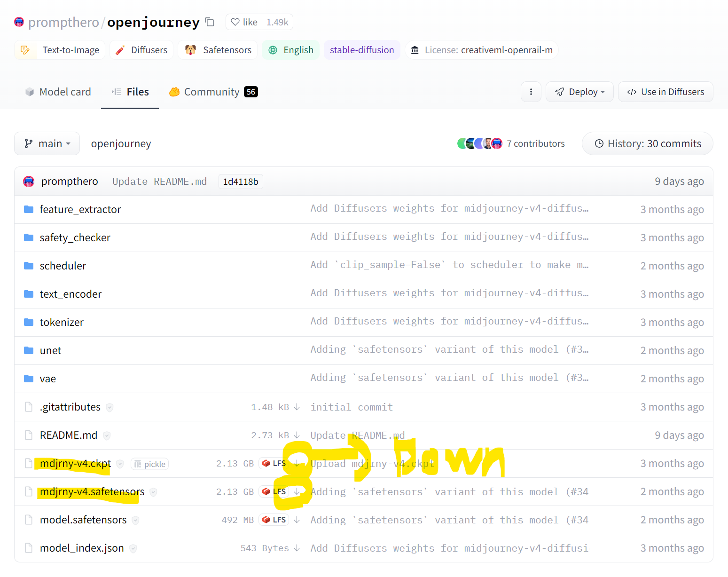Select the Text-to-Image tag

coord(60,50)
